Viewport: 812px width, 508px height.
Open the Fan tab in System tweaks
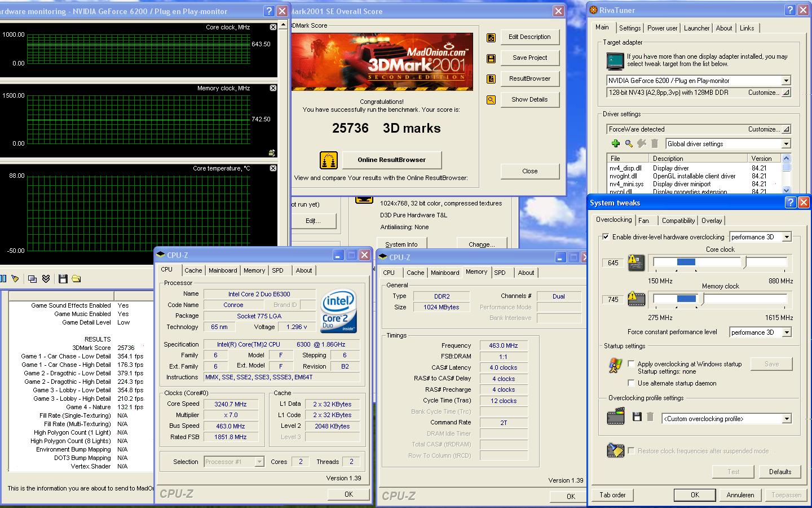click(x=643, y=221)
